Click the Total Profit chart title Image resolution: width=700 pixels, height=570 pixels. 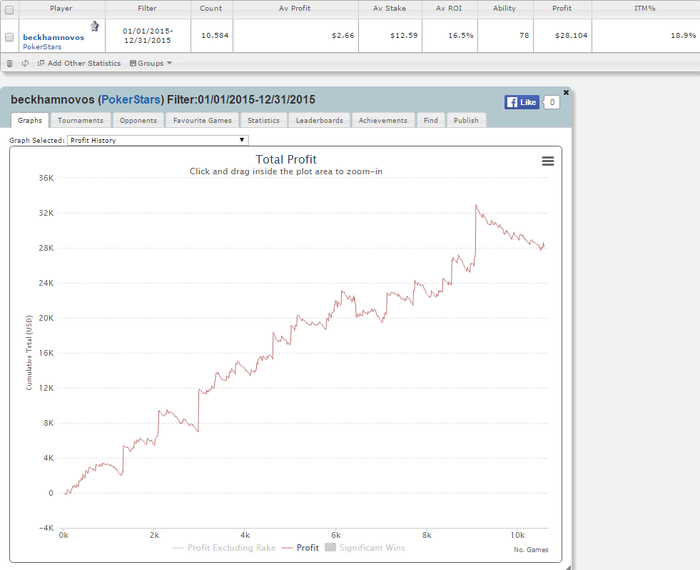(x=286, y=159)
